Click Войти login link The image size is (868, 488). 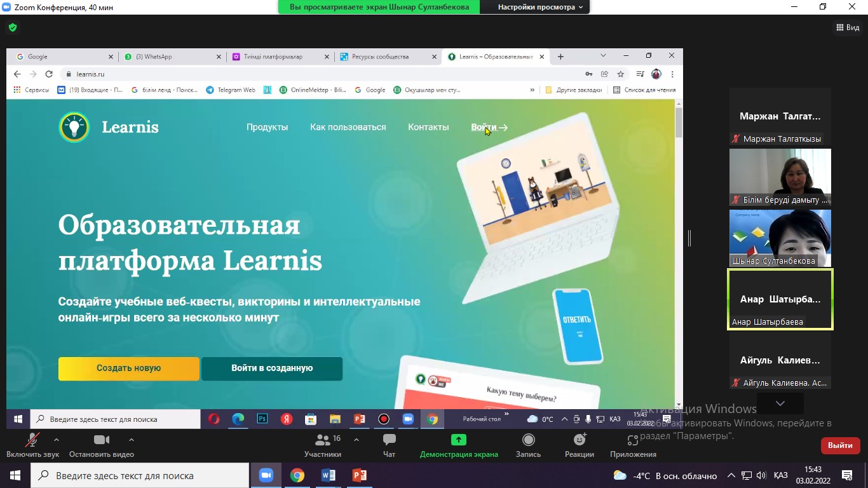pyautogui.click(x=489, y=127)
